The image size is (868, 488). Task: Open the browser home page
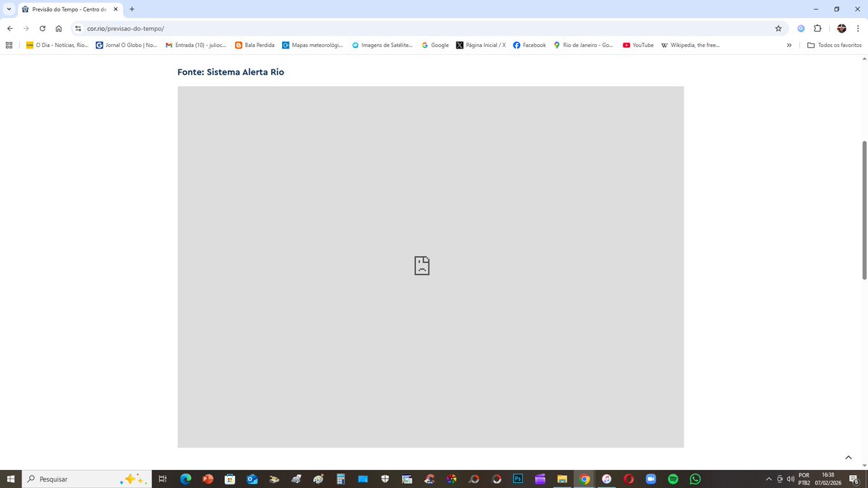(59, 28)
